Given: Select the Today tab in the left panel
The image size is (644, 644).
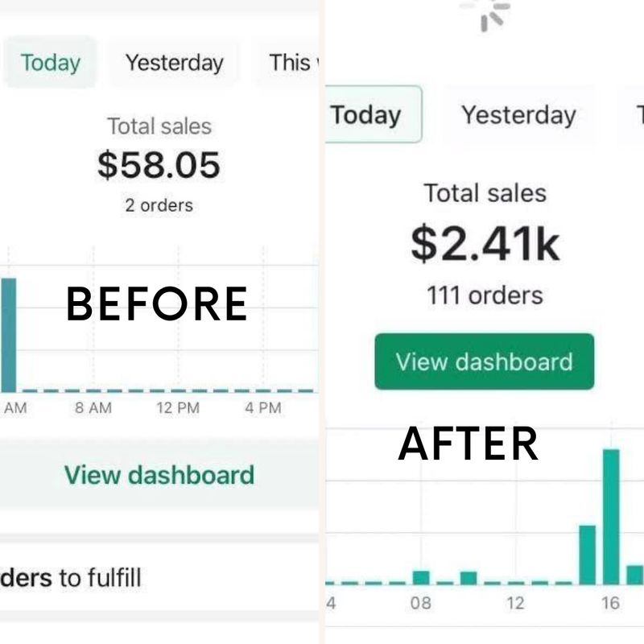Looking at the screenshot, I should pyautogui.click(x=50, y=63).
